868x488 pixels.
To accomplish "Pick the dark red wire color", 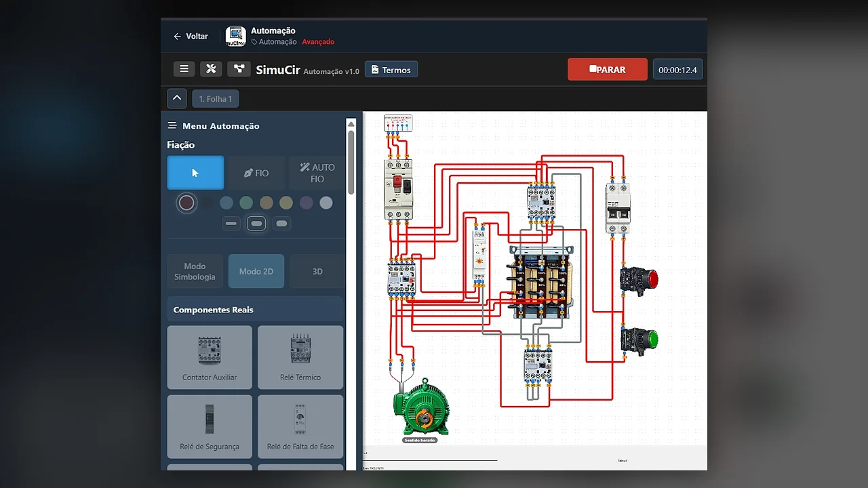I will tap(186, 203).
